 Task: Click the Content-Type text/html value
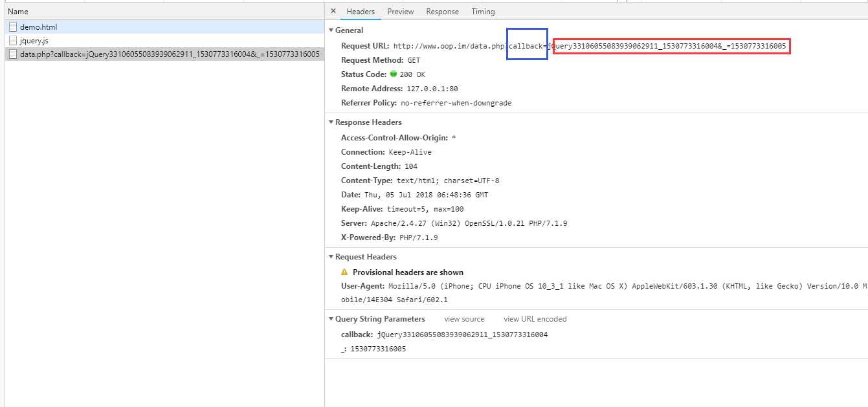(x=448, y=181)
